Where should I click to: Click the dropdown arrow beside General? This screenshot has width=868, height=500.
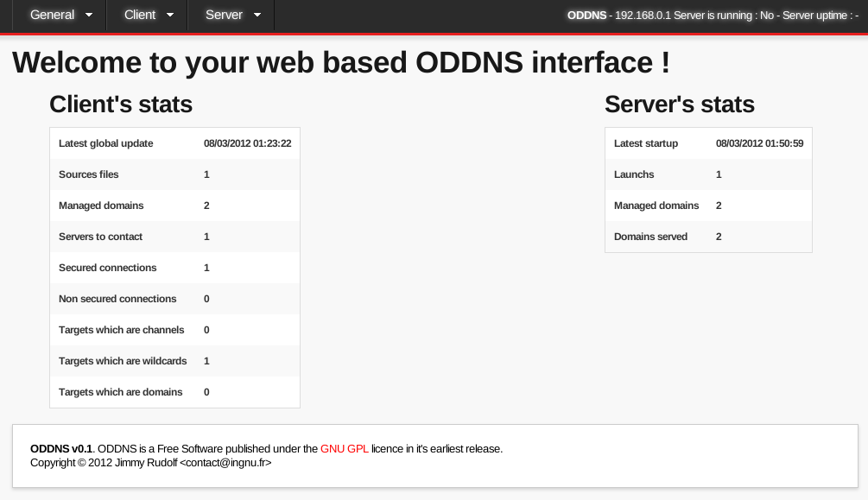(89, 16)
